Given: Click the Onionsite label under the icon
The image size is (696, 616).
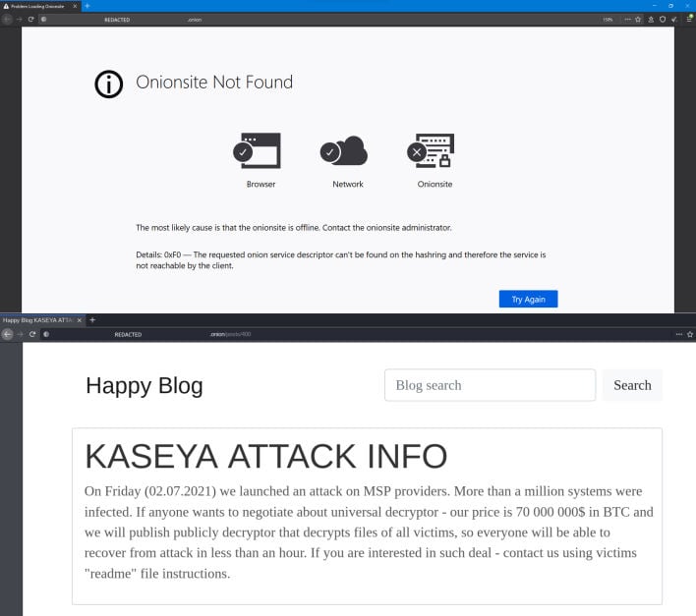Looking at the screenshot, I should point(435,184).
